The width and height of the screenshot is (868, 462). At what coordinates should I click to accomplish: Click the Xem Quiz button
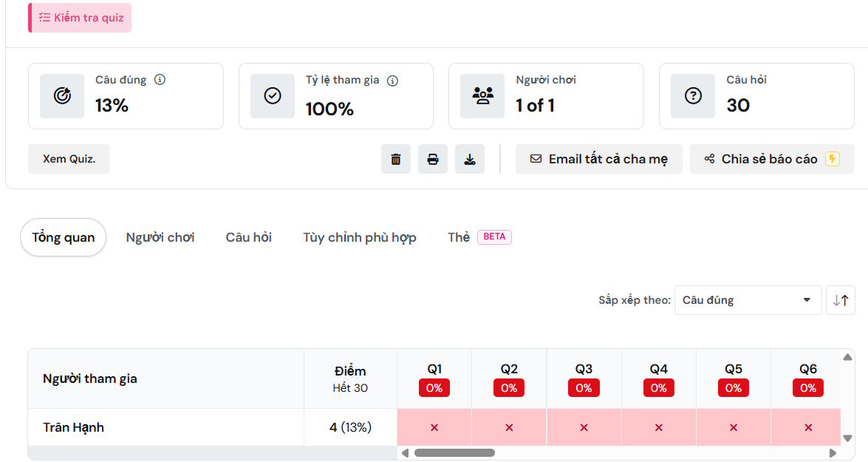point(68,158)
